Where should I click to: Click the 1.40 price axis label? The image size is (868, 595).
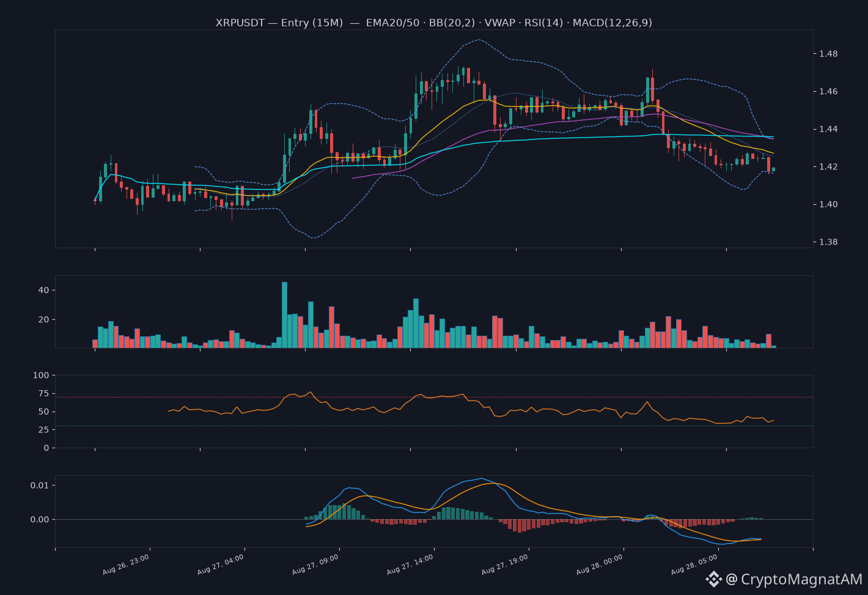[x=829, y=204]
